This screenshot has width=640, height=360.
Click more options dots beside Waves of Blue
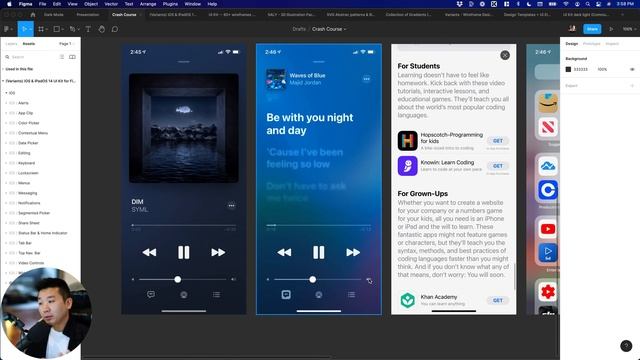[x=367, y=79]
